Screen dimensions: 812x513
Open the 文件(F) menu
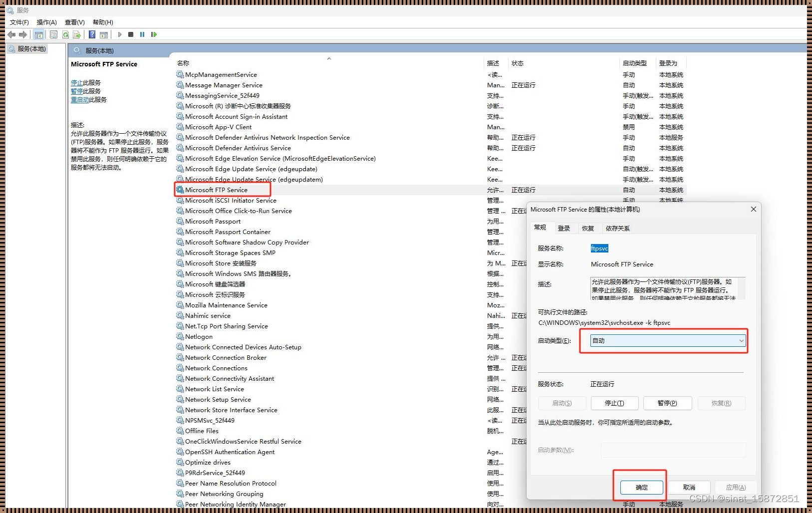19,22
